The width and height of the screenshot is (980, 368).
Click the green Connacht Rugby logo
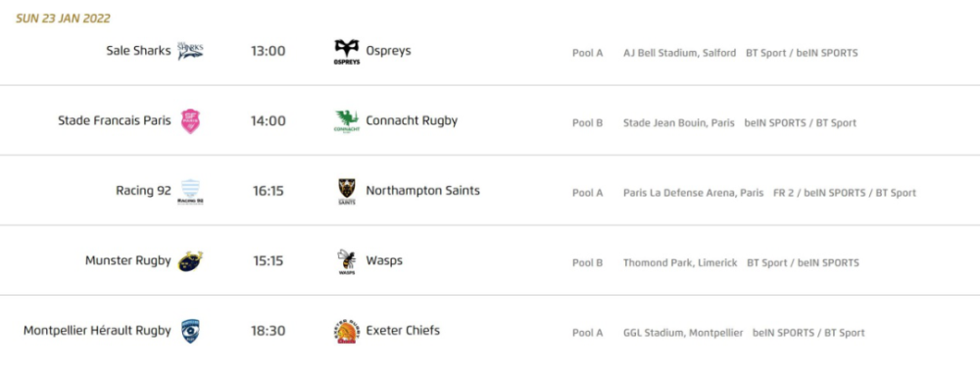tap(347, 121)
